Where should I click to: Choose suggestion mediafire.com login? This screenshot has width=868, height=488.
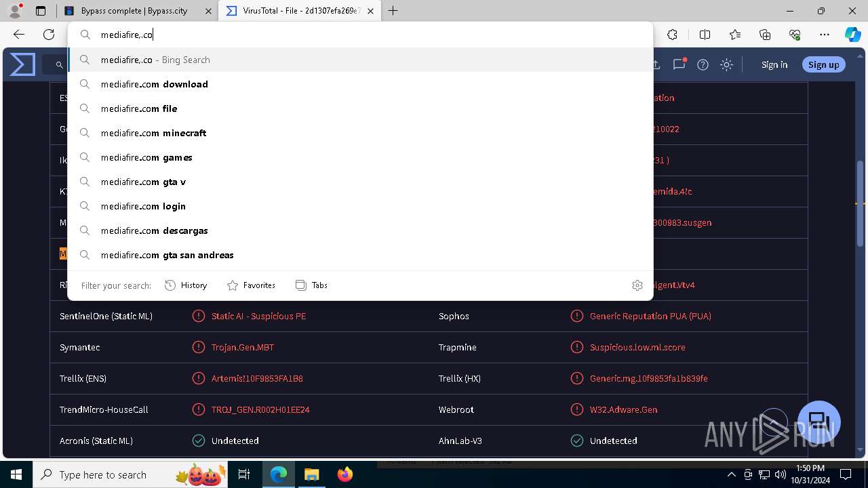tap(361, 206)
